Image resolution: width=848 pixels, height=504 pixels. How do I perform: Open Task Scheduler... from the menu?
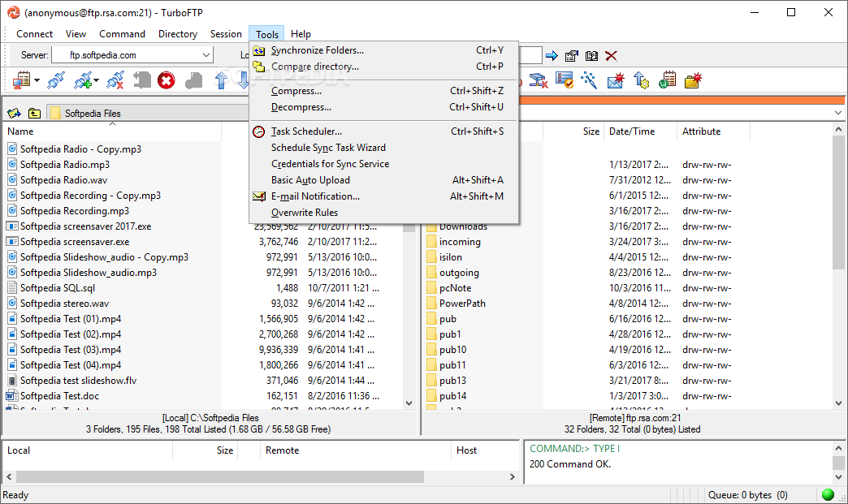384,131
